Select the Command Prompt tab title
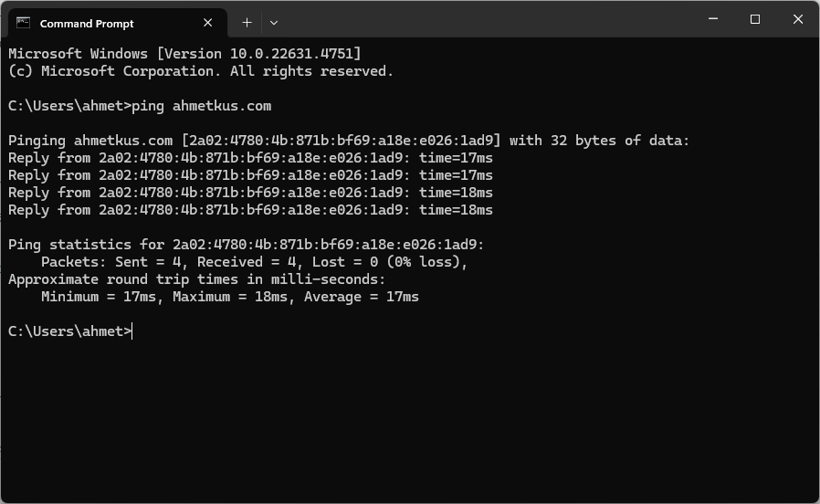The image size is (820, 504). [87, 24]
